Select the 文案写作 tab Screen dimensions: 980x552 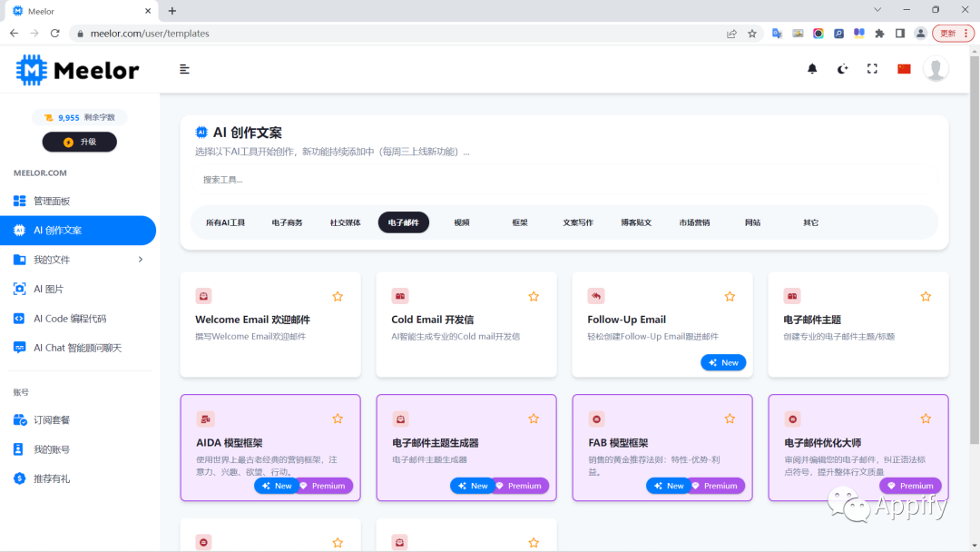pyautogui.click(x=577, y=222)
